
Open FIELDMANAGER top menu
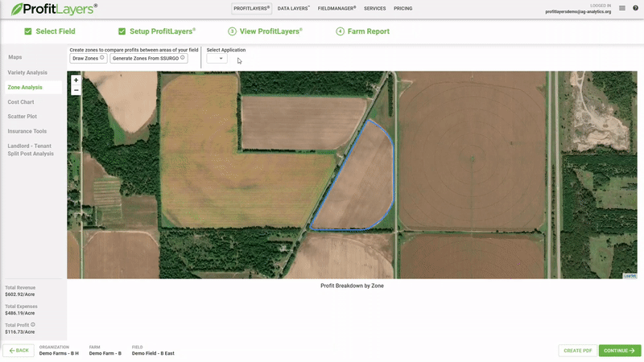(x=336, y=8)
